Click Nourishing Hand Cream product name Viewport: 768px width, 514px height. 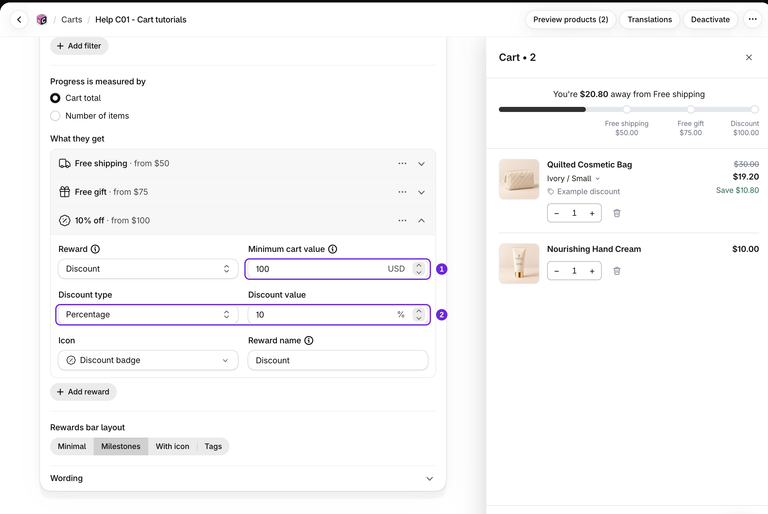click(x=594, y=249)
